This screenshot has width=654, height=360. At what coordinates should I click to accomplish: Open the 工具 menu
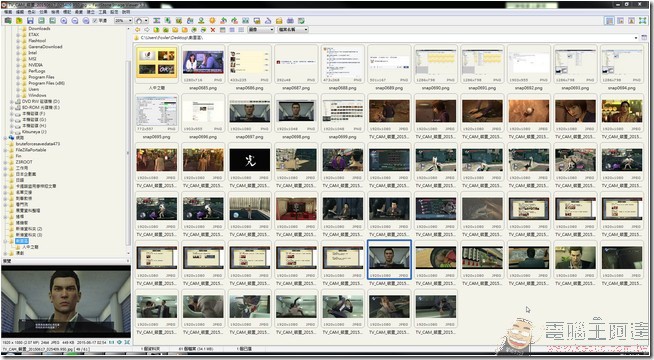[102, 12]
